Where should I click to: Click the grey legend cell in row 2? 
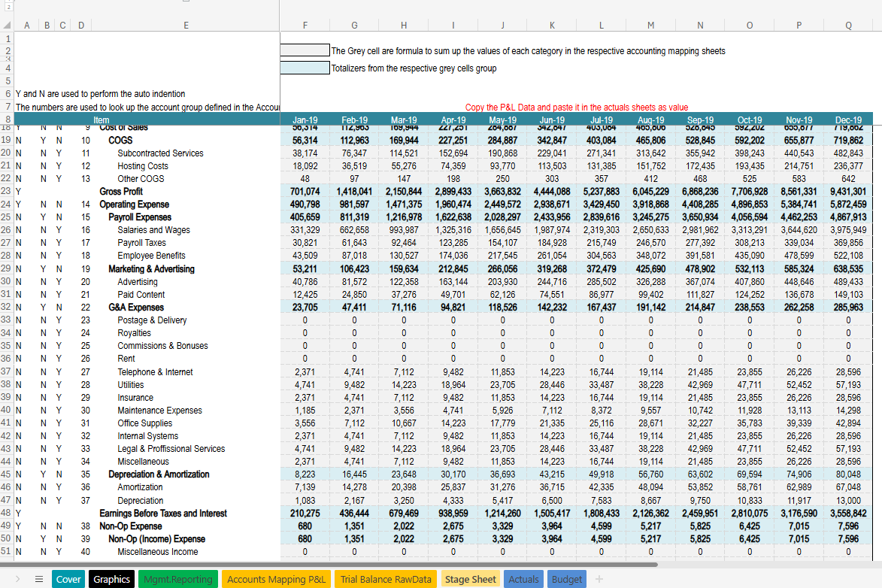(305, 50)
